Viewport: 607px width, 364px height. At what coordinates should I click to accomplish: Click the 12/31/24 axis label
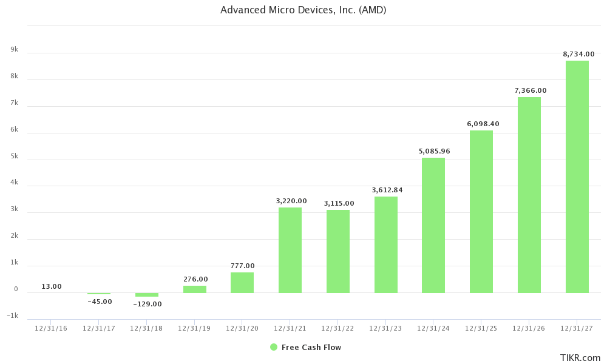[433, 326]
